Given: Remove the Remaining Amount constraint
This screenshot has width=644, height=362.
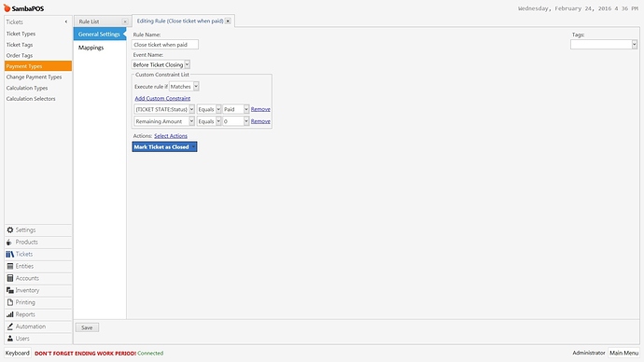Looking at the screenshot, I should coord(260,121).
